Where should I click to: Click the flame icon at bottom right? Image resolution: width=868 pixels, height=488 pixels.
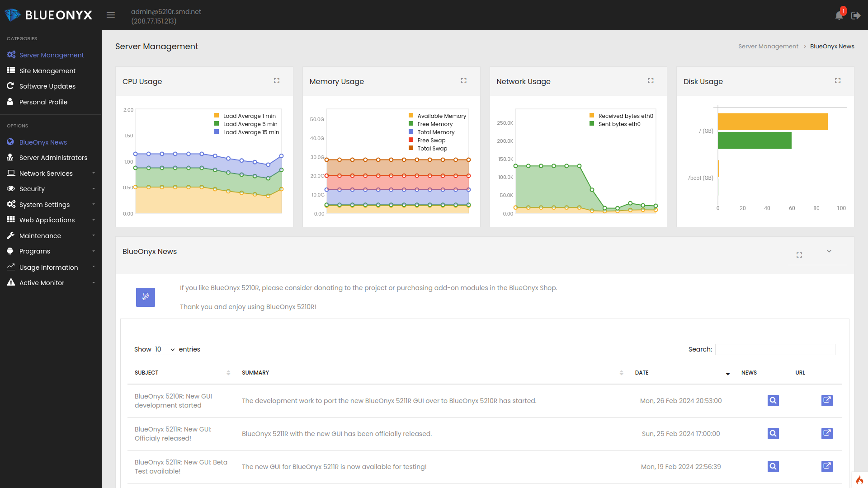[x=859, y=480]
